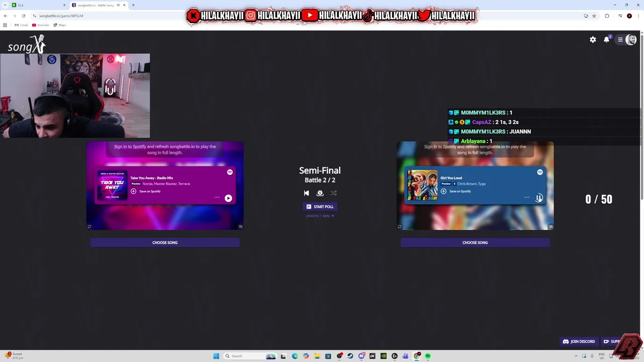Choose the Take You Away song
644x362 pixels.
coord(165,242)
